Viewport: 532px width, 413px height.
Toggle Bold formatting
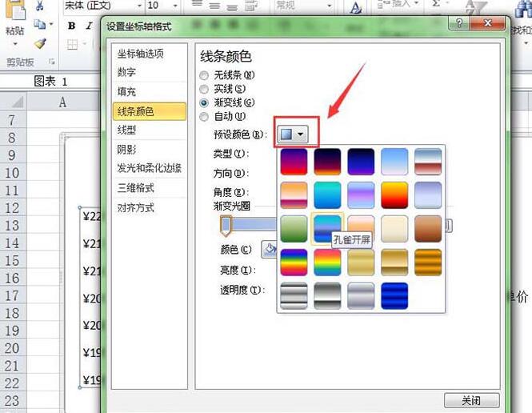(x=71, y=26)
